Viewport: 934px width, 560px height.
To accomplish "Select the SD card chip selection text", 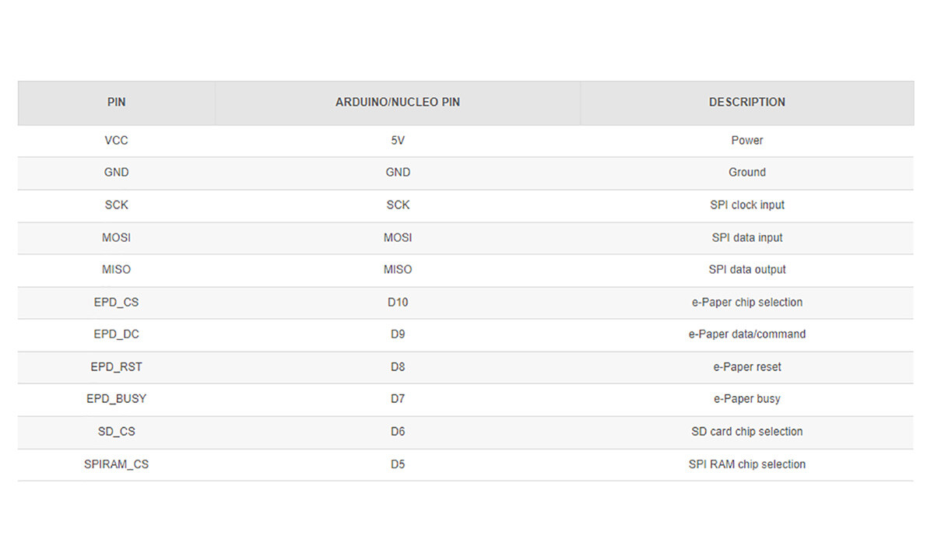I will click(747, 432).
